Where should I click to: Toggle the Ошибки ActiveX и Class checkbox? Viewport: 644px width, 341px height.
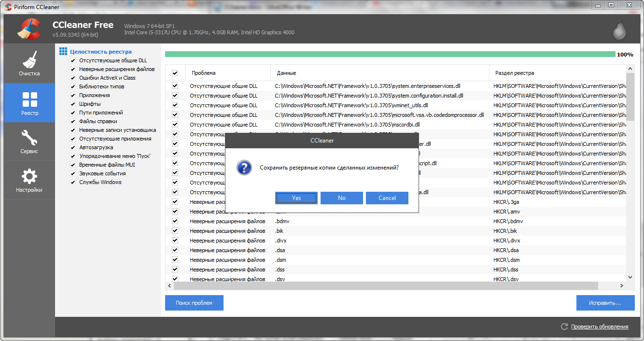[x=73, y=78]
